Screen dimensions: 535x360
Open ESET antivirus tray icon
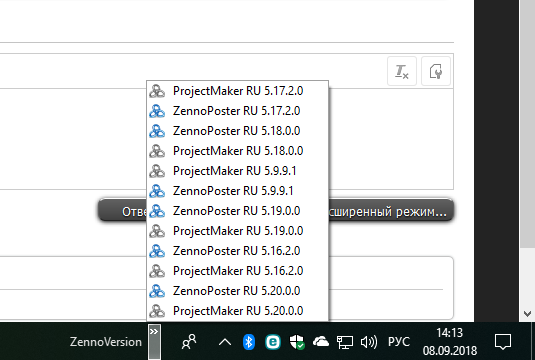tap(273, 342)
